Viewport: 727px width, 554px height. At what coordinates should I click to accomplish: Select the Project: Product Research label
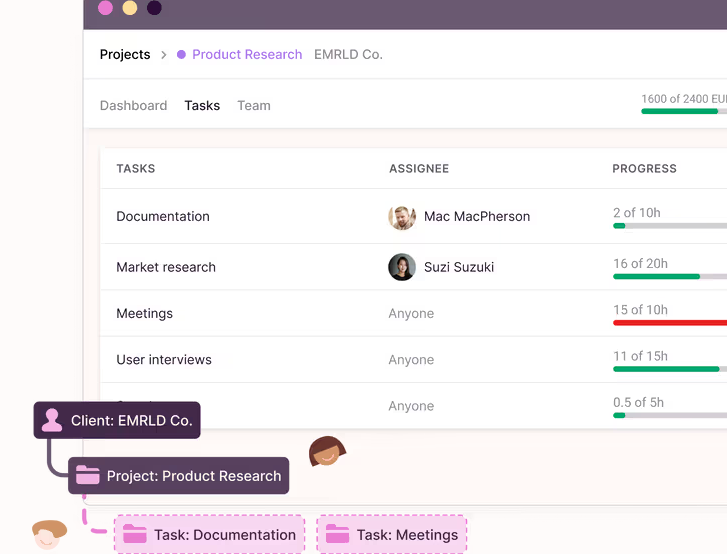pos(179,476)
